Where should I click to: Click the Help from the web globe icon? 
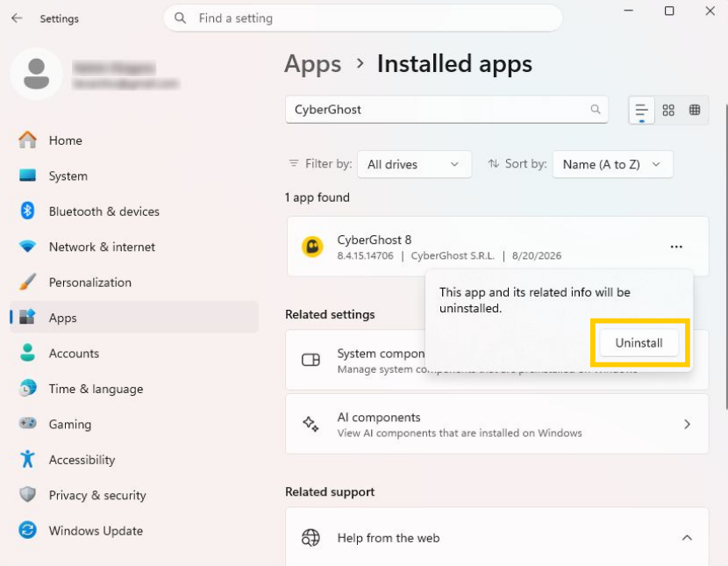click(310, 538)
